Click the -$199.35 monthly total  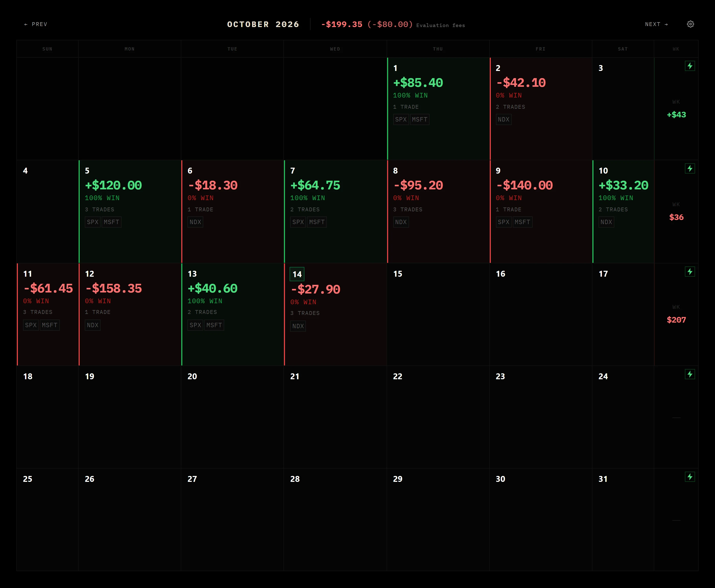pos(342,24)
